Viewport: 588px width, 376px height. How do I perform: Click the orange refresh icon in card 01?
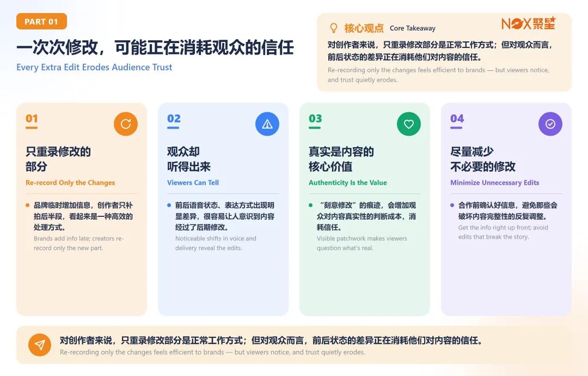pyautogui.click(x=126, y=124)
